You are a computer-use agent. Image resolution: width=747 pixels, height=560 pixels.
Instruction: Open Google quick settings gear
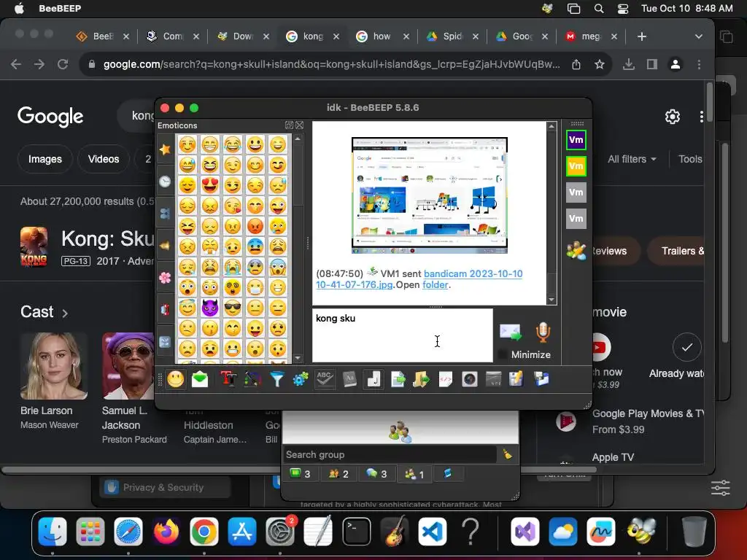coord(672,116)
